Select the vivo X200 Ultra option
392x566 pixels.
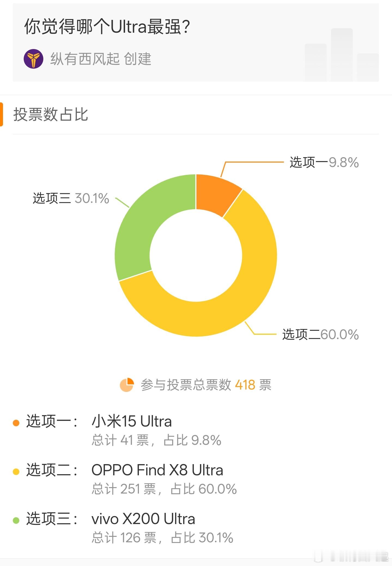(x=143, y=519)
